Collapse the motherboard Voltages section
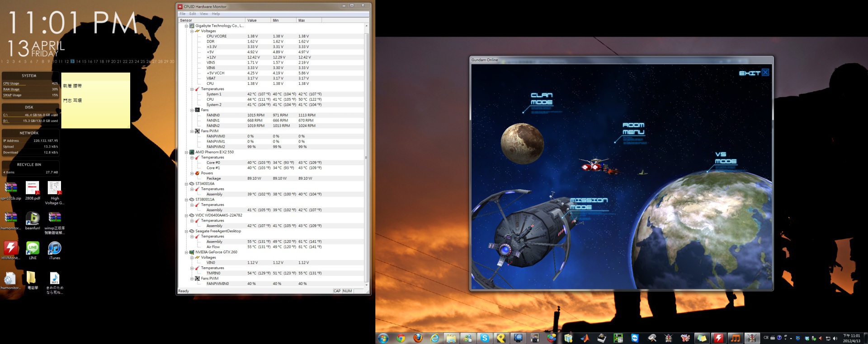Image resolution: width=868 pixels, height=344 pixels. tap(192, 31)
